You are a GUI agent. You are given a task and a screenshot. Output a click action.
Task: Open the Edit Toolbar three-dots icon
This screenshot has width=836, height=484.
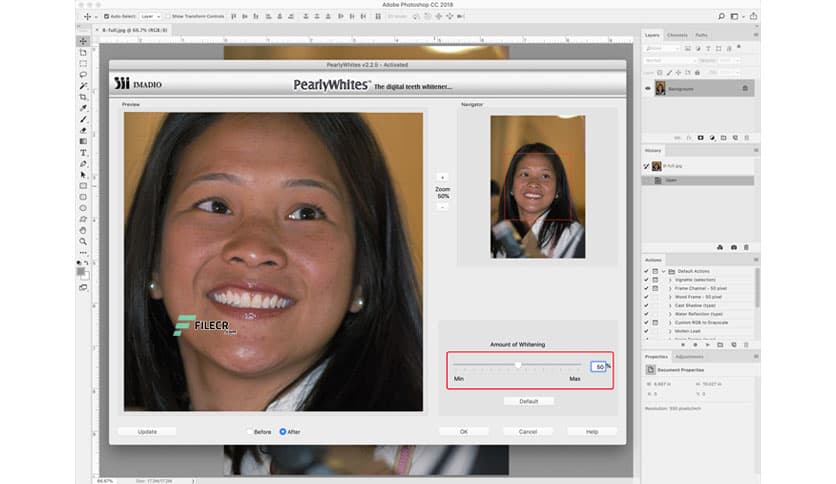[83, 253]
